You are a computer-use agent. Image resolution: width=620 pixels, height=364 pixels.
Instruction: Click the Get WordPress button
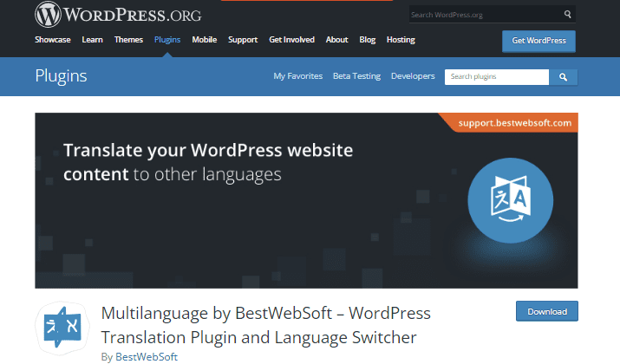click(x=539, y=41)
